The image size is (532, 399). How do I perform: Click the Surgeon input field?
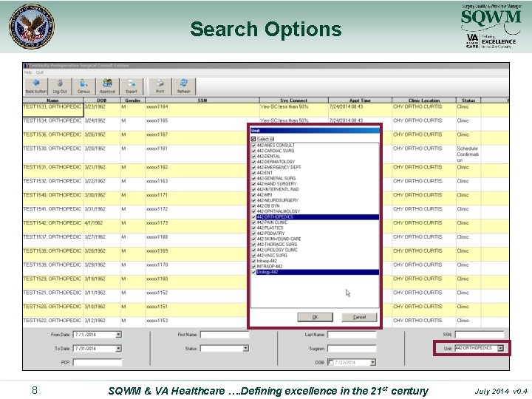(x=352, y=349)
